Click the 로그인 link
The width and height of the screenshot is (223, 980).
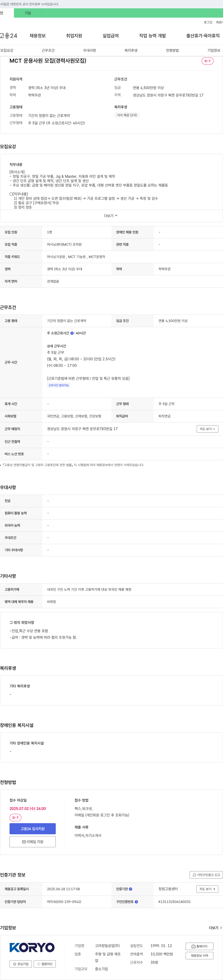point(208,23)
